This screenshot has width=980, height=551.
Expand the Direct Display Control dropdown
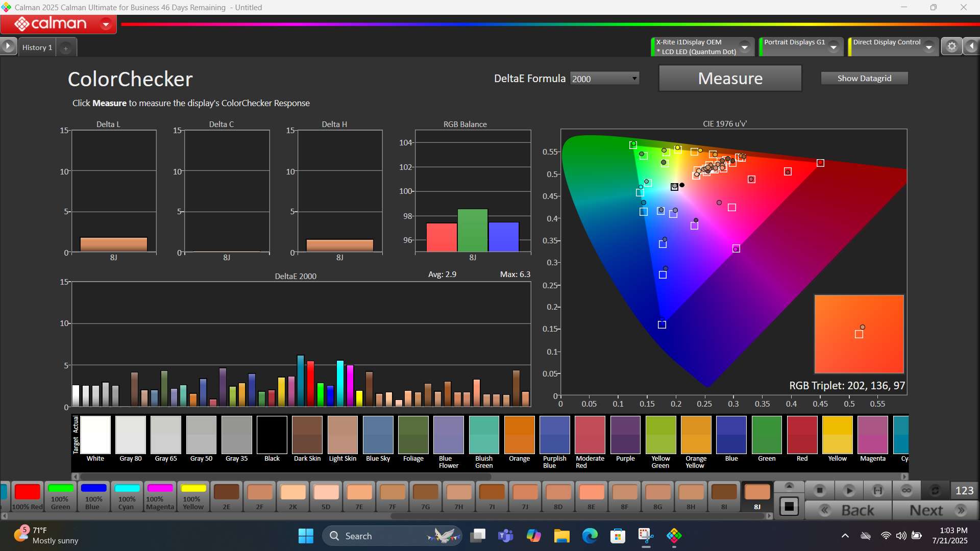click(929, 47)
